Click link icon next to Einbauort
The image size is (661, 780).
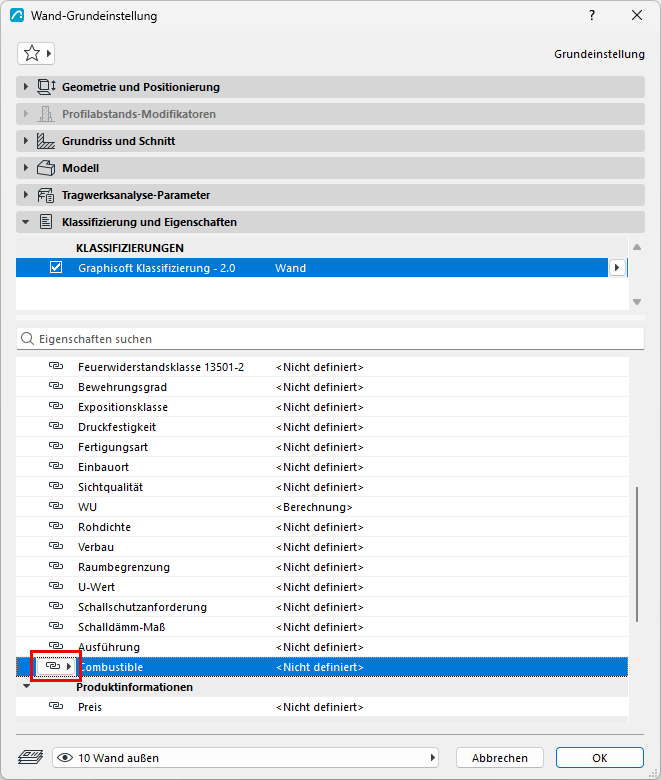click(x=56, y=466)
